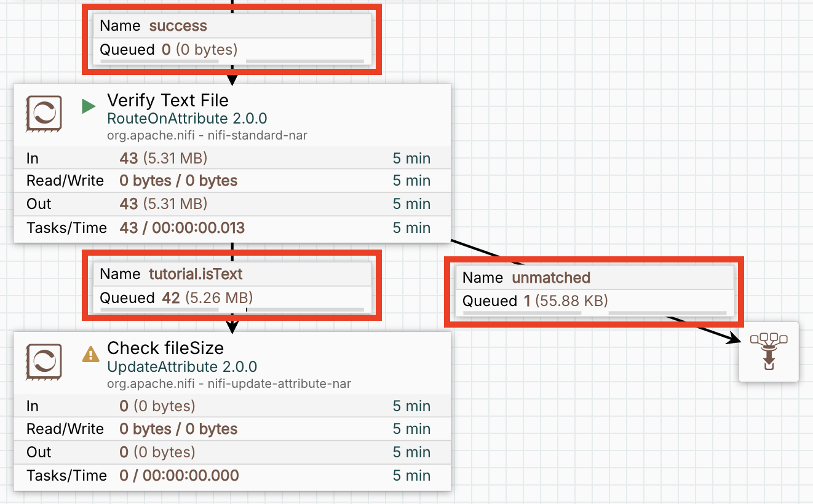Click the arrowhead entering Check fileSize
Image resolution: width=813 pixels, height=504 pixels.
coord(232,327)
